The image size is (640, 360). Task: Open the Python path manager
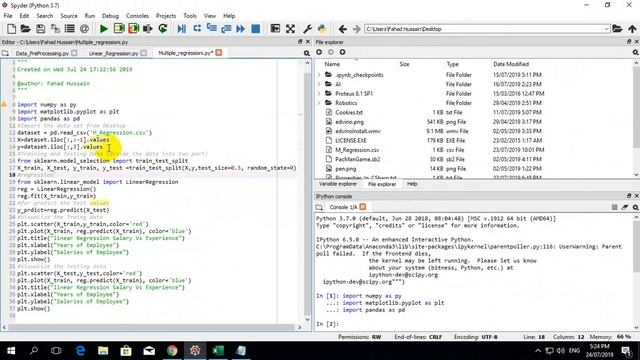(322, 29)
